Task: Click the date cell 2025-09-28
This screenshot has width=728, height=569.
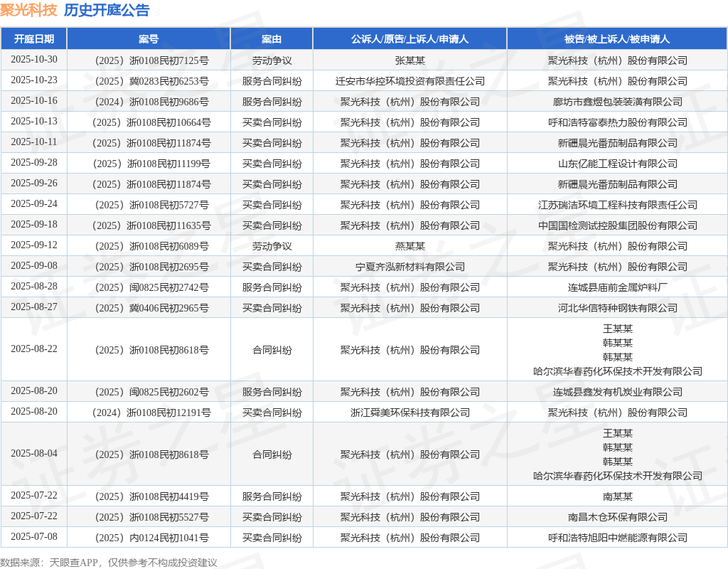Action: tap(34, 163)
